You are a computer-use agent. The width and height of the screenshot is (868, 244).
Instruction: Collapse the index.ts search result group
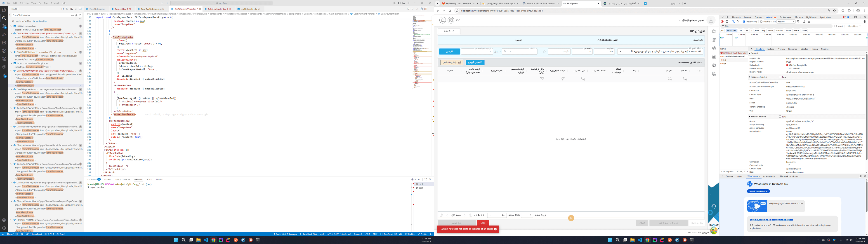[x=12, y=26]
